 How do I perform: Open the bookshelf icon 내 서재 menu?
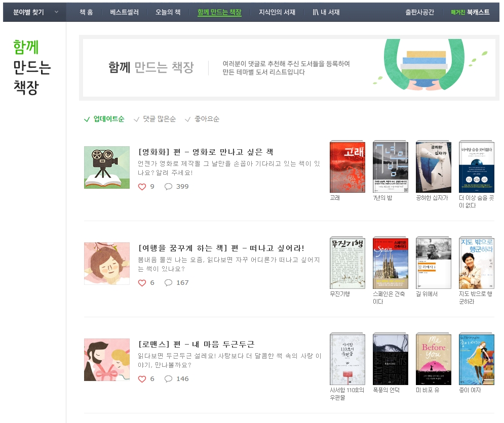326,12
